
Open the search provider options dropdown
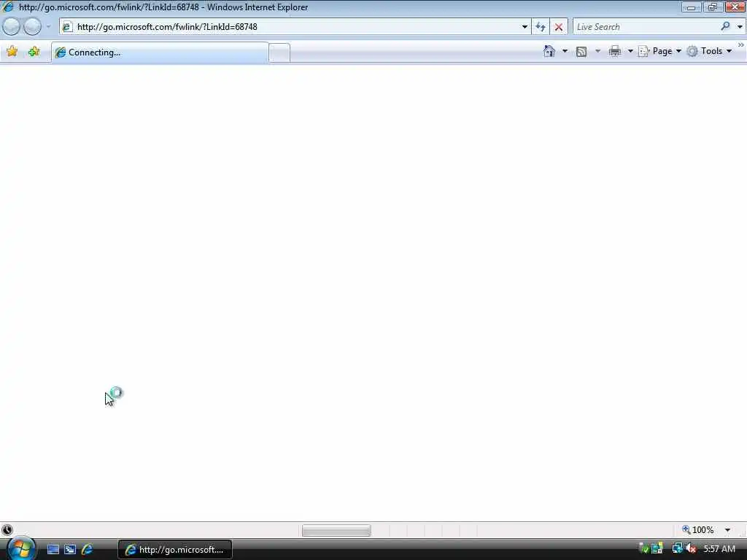click(740, 27)
